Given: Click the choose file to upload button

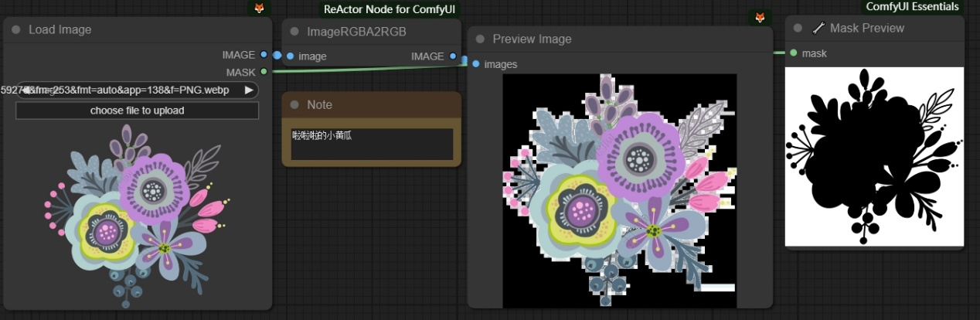Looking at the screenshot, I should pos(137,111).
